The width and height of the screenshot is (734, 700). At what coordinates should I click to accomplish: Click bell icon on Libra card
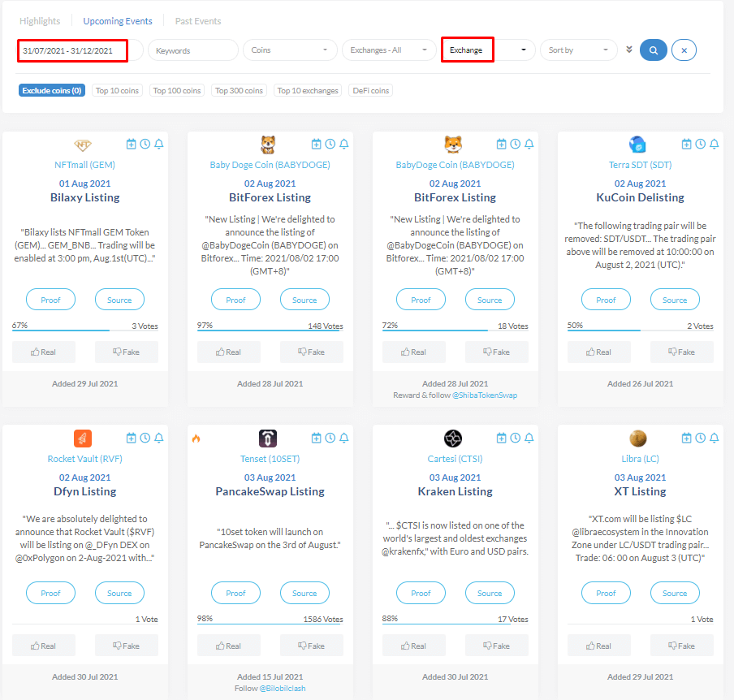(x=714, y=439)
